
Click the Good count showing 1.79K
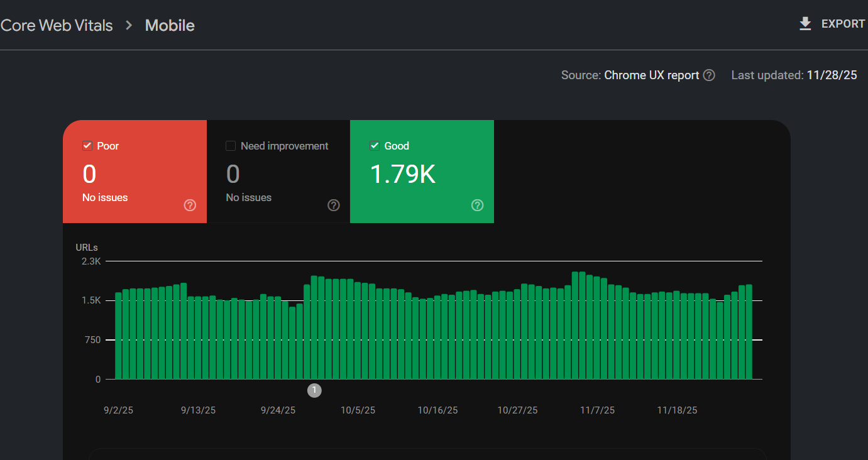[403, 174]
